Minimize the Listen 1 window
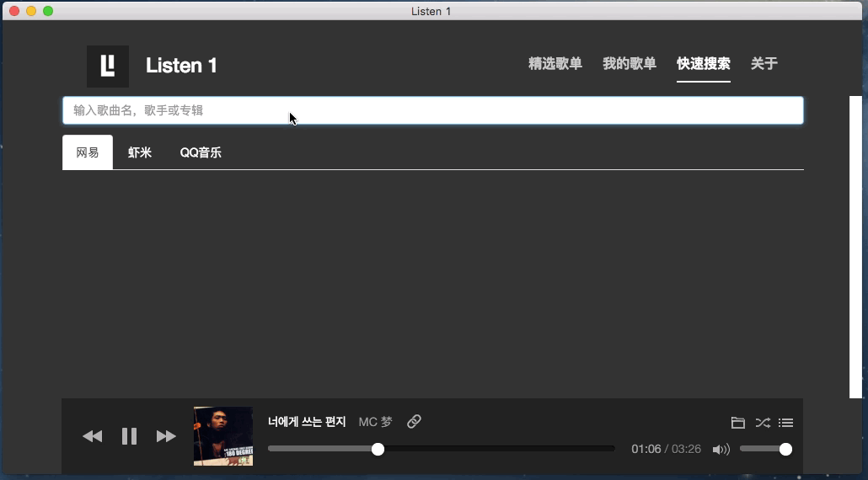 pos(31,11)
